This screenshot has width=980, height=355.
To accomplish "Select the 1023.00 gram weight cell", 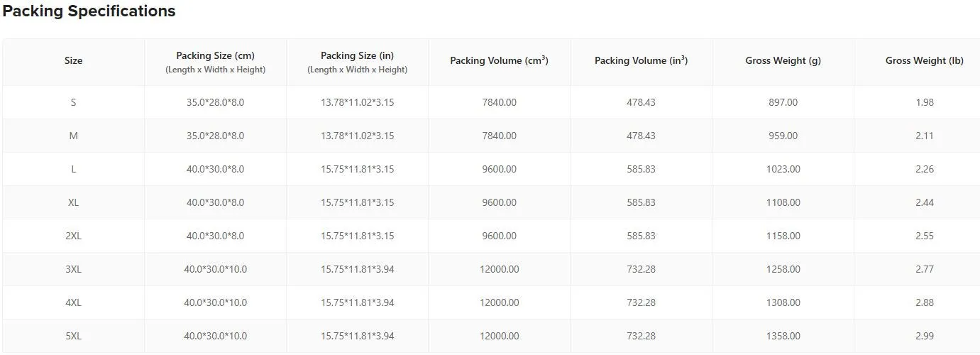I will tap(783, 169).
